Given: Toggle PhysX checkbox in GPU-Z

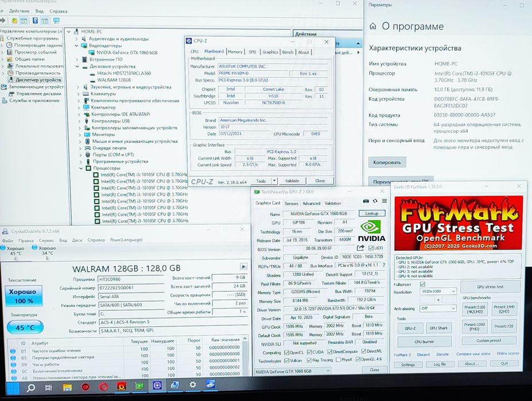Looking at the screenshot, I should coord(338,360).
